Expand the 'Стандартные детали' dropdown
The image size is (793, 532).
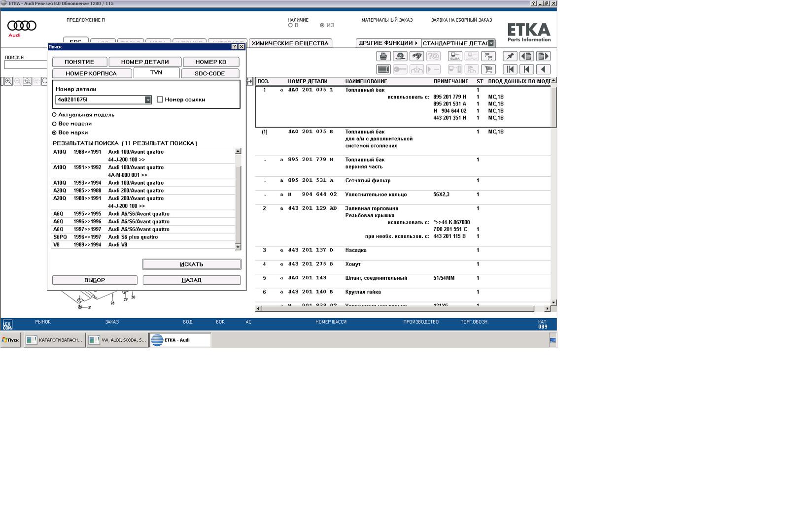tap(491, 43)
